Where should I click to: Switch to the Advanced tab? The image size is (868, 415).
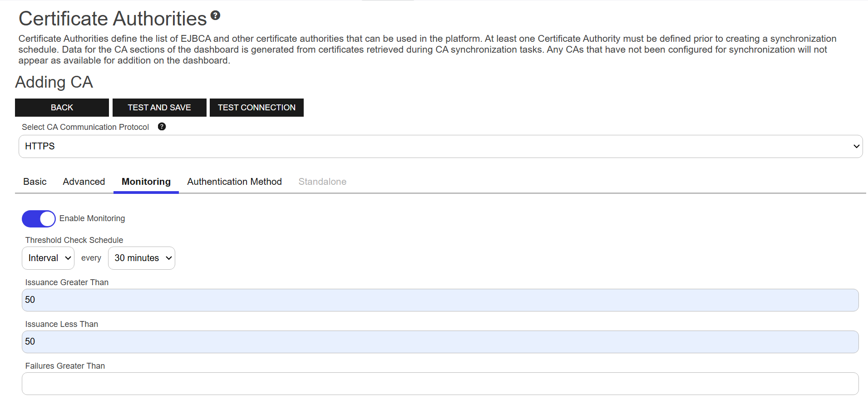pos(84,182)
